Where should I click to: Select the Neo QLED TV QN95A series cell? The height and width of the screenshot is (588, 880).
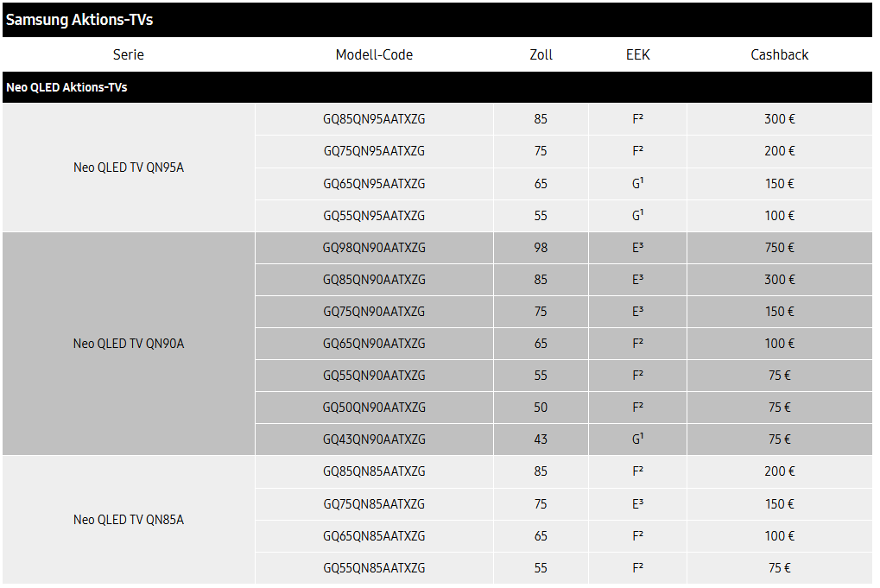[129, 168]
